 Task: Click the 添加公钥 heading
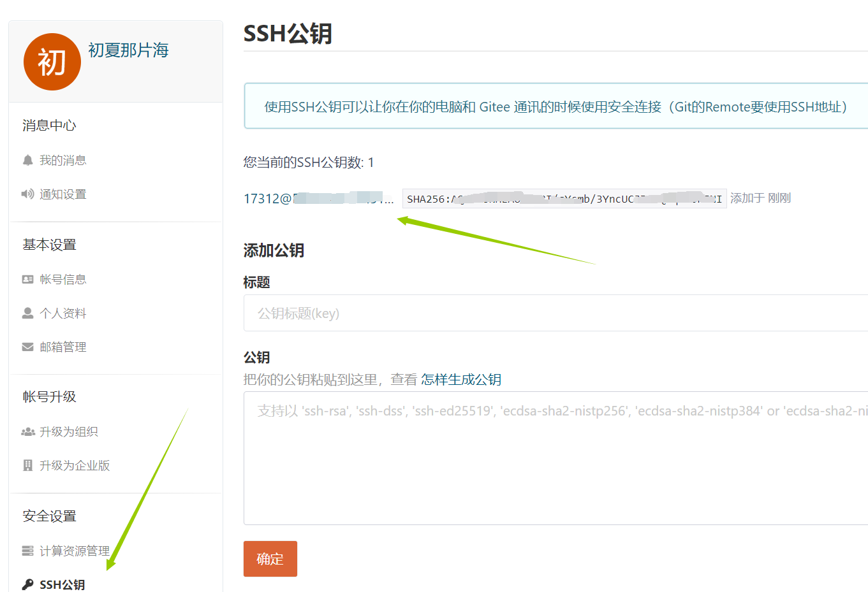(274, 250)
